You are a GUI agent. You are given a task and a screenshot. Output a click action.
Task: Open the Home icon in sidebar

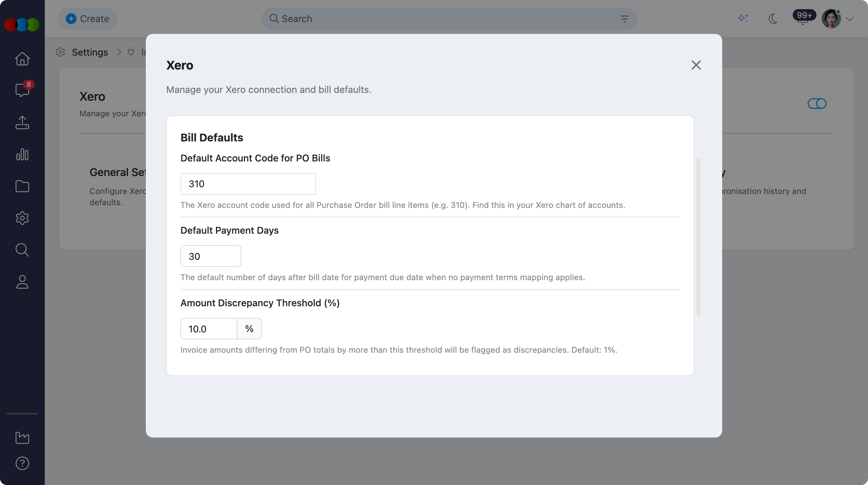tap(22, 59)
